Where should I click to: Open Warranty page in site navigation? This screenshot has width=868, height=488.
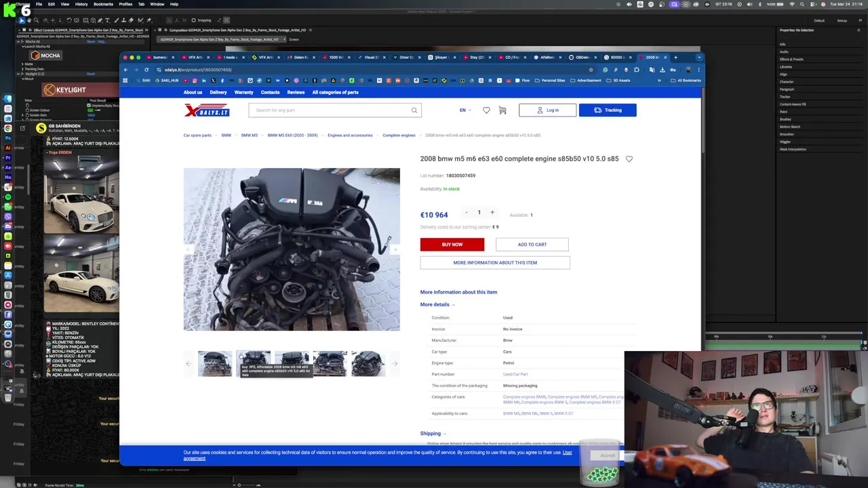(x=243, y=92)
